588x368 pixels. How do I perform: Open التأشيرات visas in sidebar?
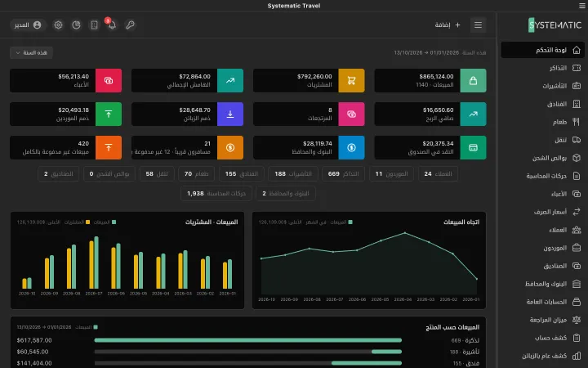pyautogui.click(x=542, y=86)
